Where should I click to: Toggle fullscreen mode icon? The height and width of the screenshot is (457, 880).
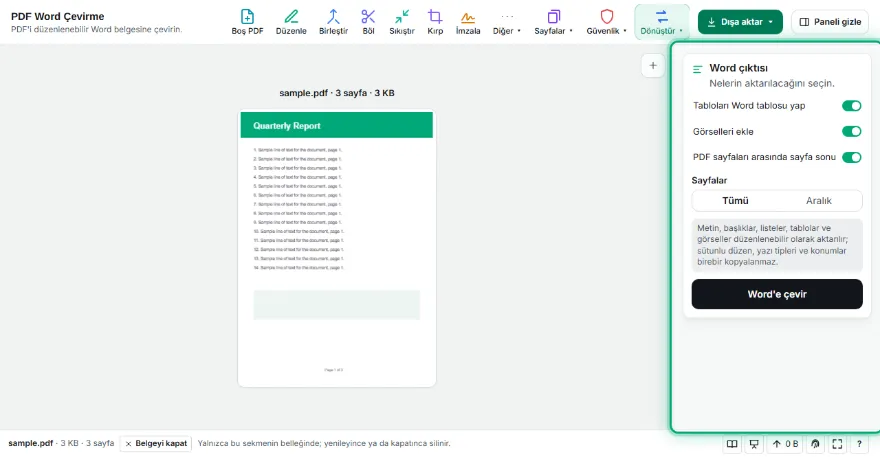[x=837, y=444]
